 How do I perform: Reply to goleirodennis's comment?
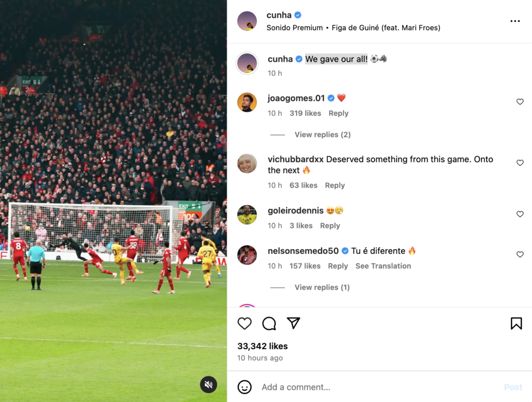point(330,225)
